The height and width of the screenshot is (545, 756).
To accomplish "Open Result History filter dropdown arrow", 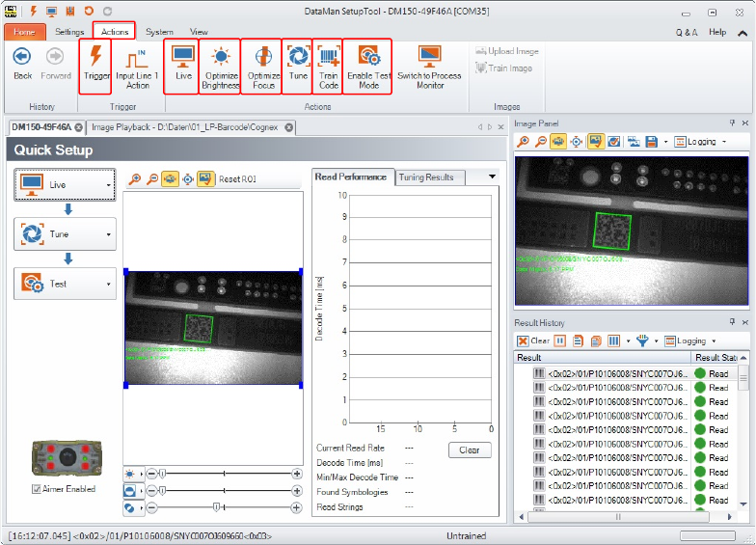I will [x=656, y=341].
